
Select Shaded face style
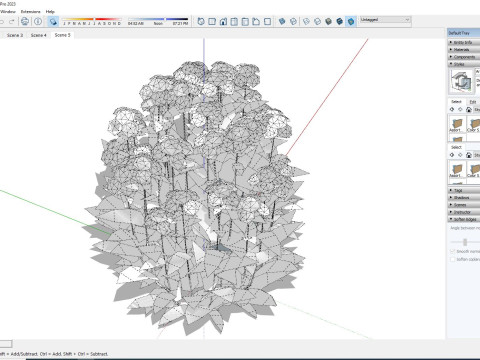(329, 22)
